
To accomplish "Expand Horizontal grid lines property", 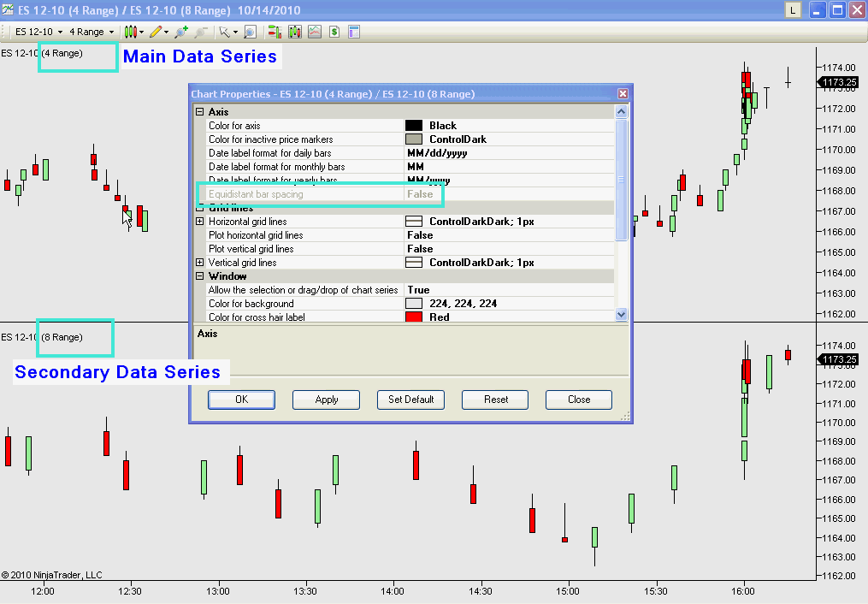I will point(200,222).
